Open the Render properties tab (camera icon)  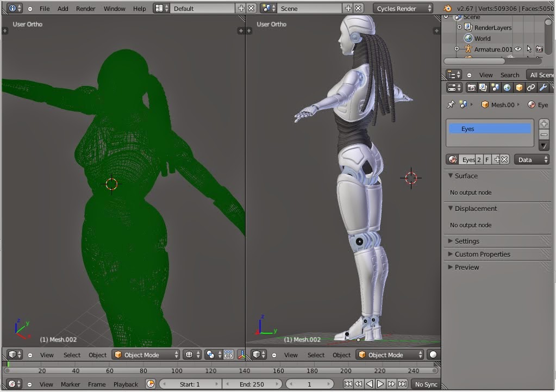472,88
